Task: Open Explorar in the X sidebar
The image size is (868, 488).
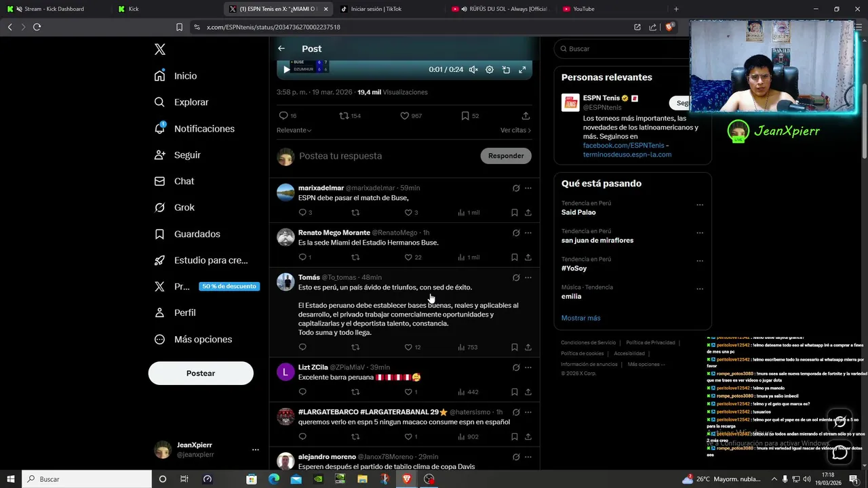Action: click(x=181, y=102)
